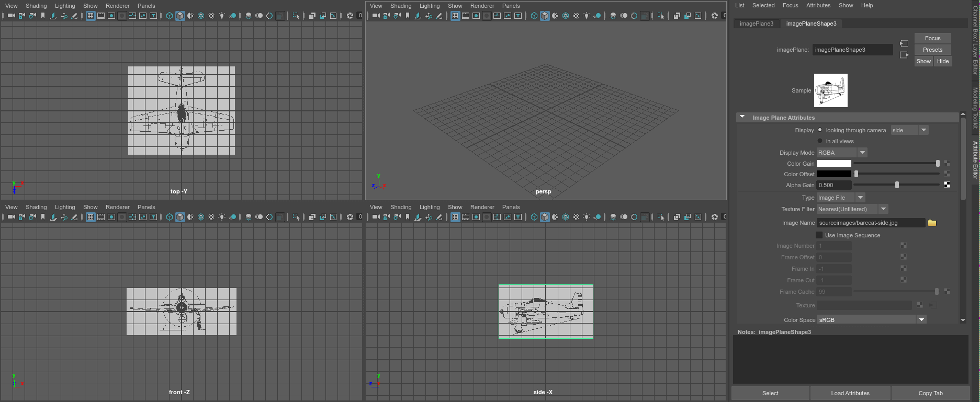Select 'in all views' display option
980x402 pixels.
(x=820, y=141)
